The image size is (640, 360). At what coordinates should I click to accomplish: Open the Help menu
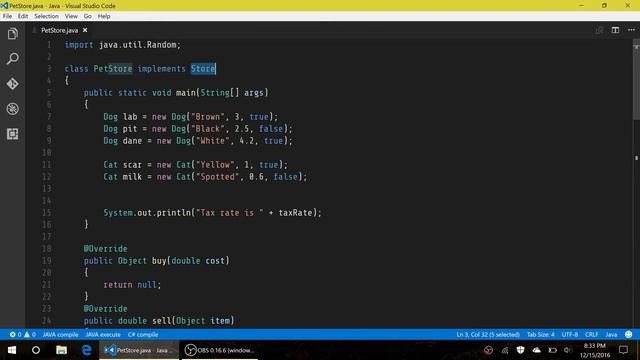click(x=104, y=16)
